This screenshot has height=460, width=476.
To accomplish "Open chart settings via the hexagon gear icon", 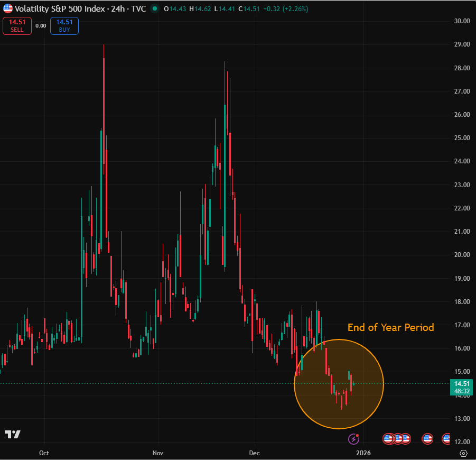I will click(463, 453).
